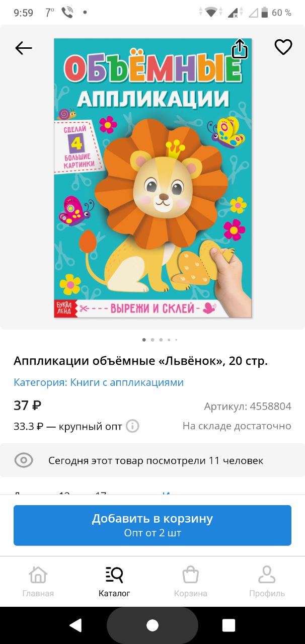305x644 pixels.
Task: Tap the back arrow icon
Action: [24, 48]
